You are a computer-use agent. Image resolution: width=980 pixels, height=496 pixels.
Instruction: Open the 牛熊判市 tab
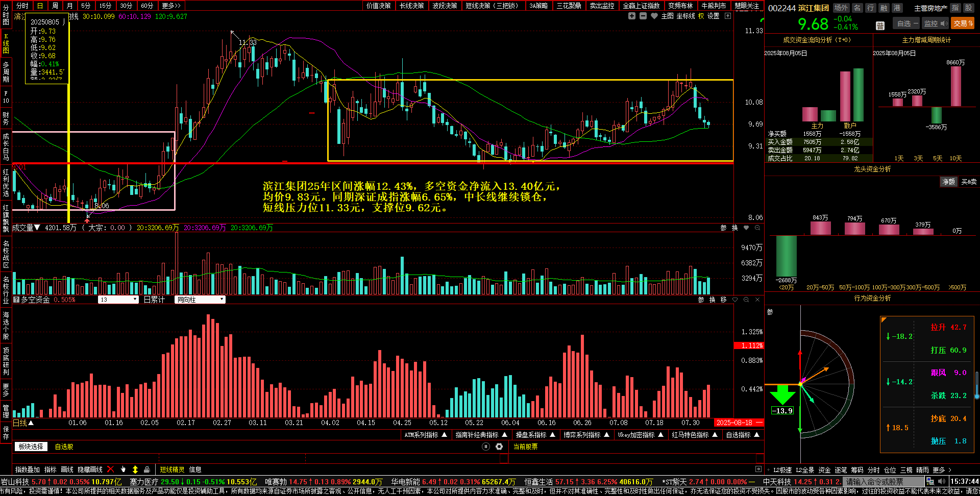pos(714,6)
